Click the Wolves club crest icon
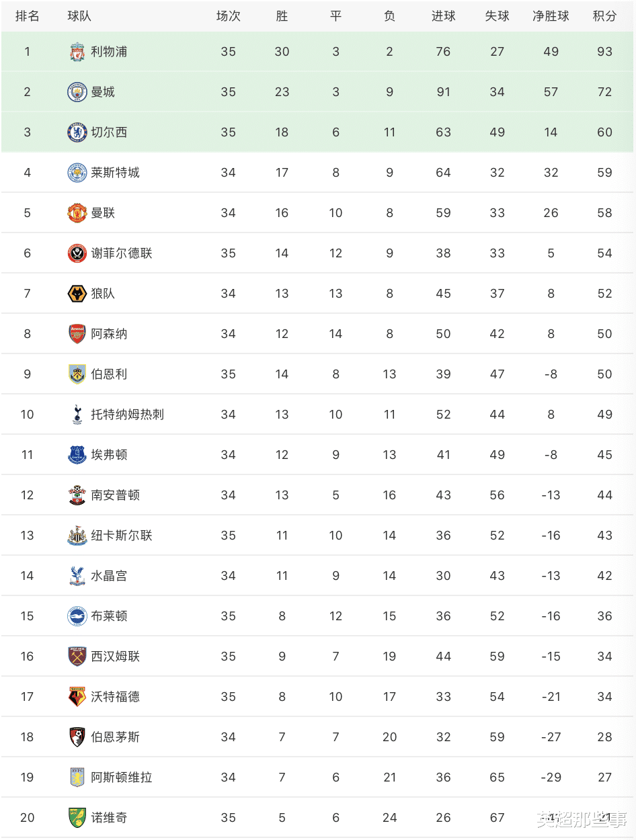 point(77,294)
